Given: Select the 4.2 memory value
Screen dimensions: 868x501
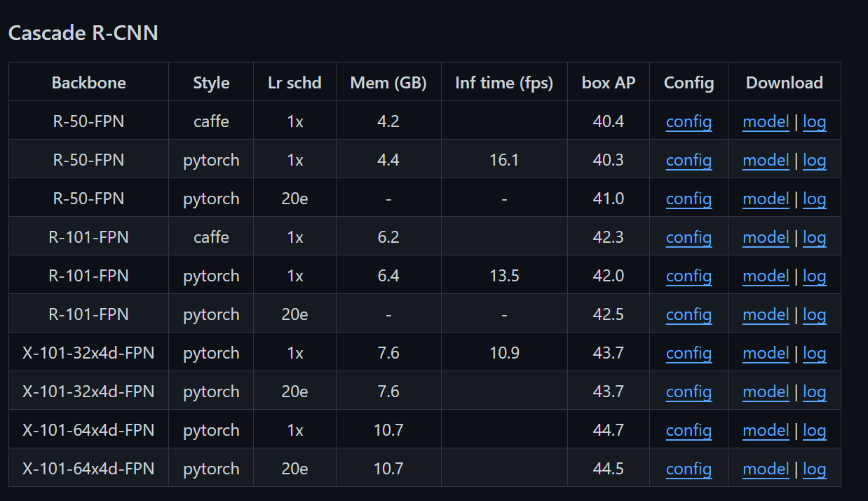Looking at the screenshot, I should [388, 121].
